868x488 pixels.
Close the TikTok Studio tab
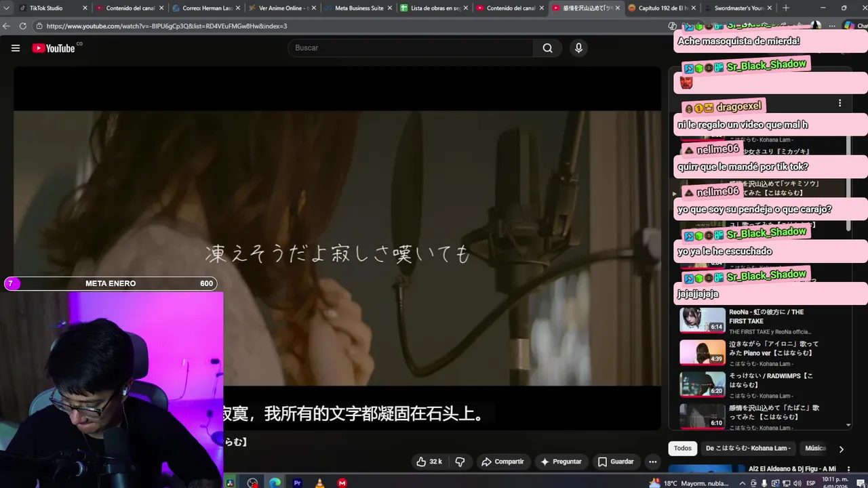[x=85, y=8]
